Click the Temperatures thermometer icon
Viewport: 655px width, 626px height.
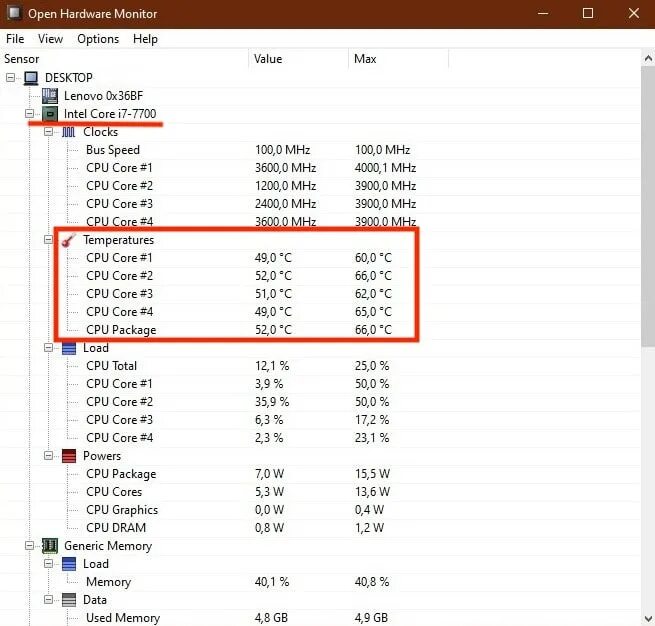click(69, 240)
